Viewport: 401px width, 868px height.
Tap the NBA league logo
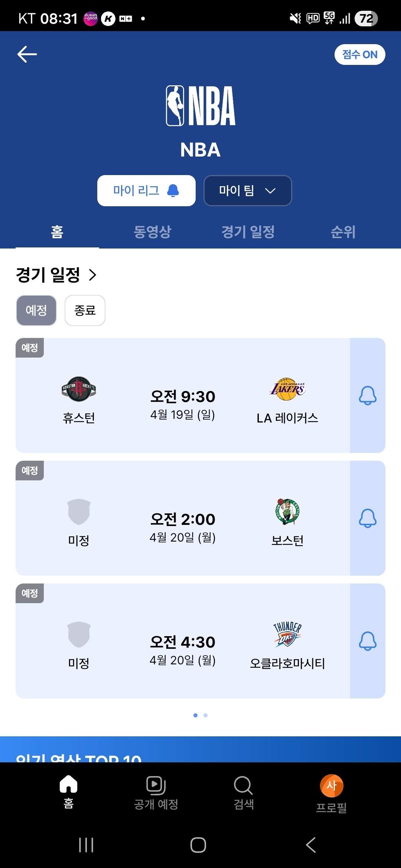click(200, 106)
